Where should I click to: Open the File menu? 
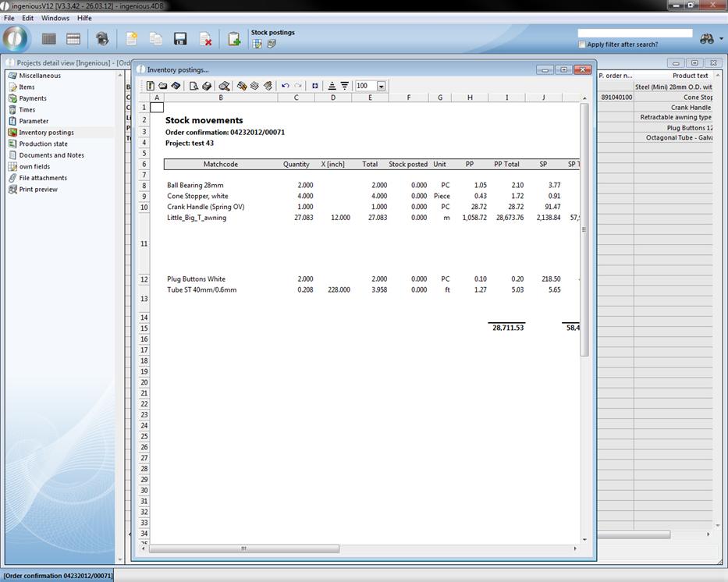click(x=9, y=18)
